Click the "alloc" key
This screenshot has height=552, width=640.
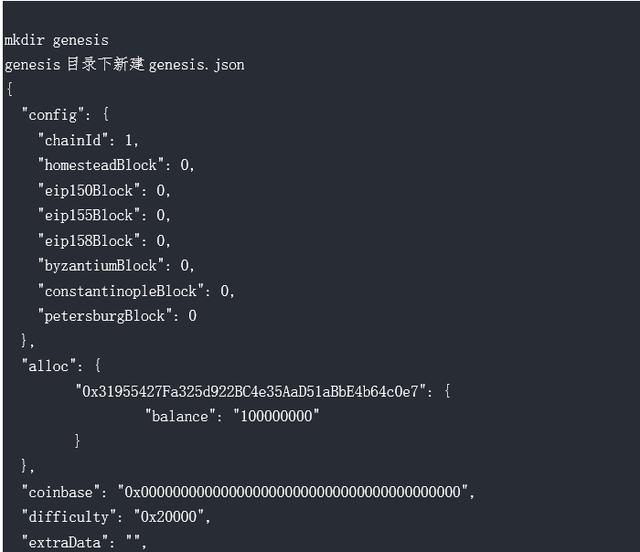49,366
